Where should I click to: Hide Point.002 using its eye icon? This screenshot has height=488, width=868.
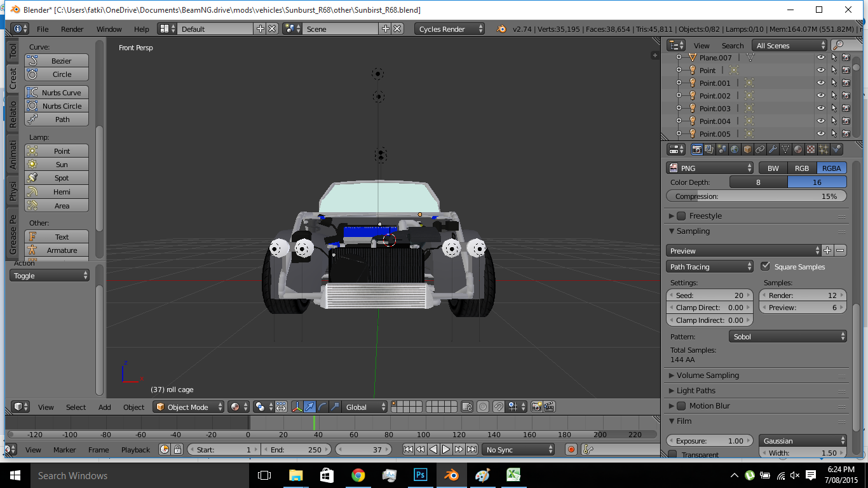(x=820, y=96)
